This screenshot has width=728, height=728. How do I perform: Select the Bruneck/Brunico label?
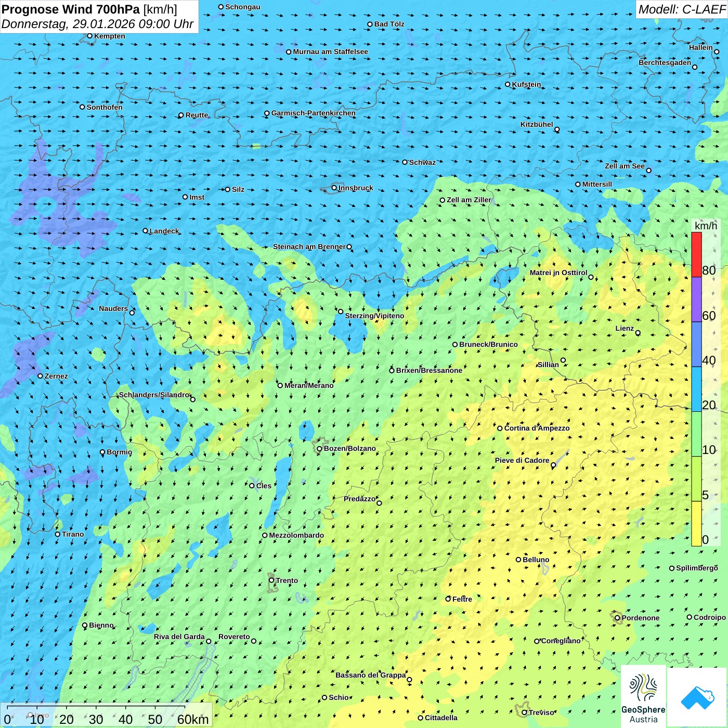488,344
